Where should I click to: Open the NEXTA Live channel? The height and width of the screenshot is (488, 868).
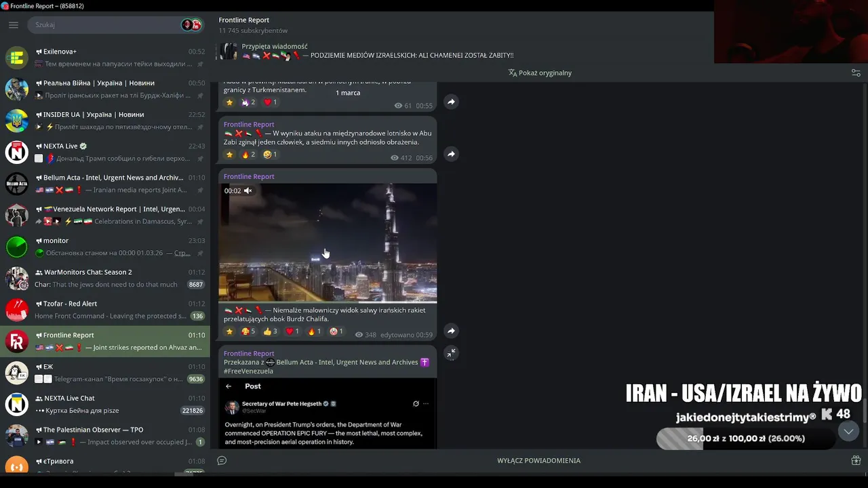pyautogui.click(x=105, y=152)
